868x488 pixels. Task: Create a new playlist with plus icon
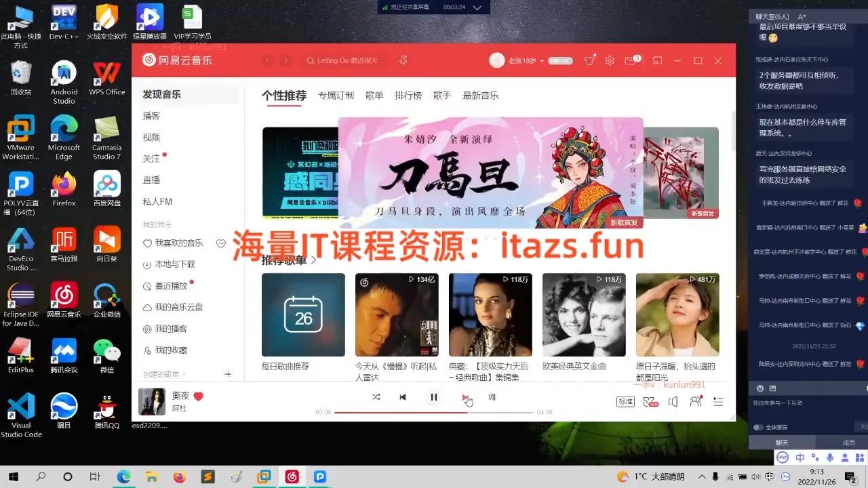click(x=228, y=374)
